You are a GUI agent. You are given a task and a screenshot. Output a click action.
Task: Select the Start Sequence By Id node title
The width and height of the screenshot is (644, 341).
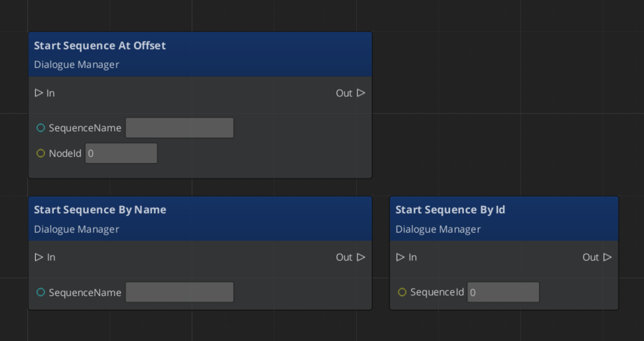click(x=450, y=210)
